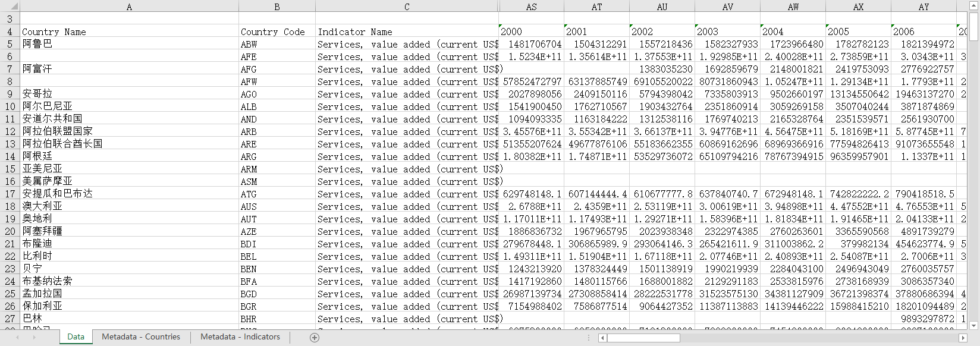Click the country code cell AUS
This screenshot has height=346, width=980.
(277, 206)
